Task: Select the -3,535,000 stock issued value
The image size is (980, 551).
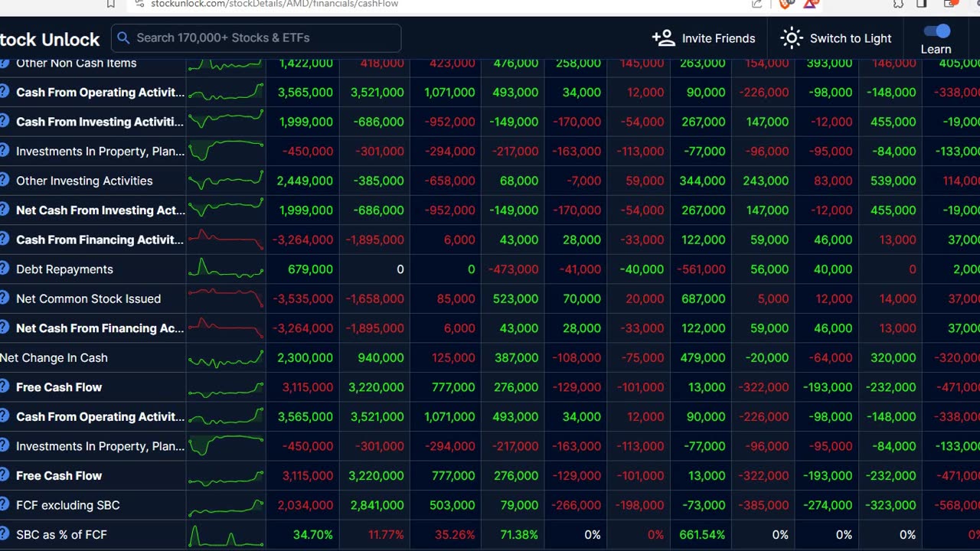Action: point(302,298)
